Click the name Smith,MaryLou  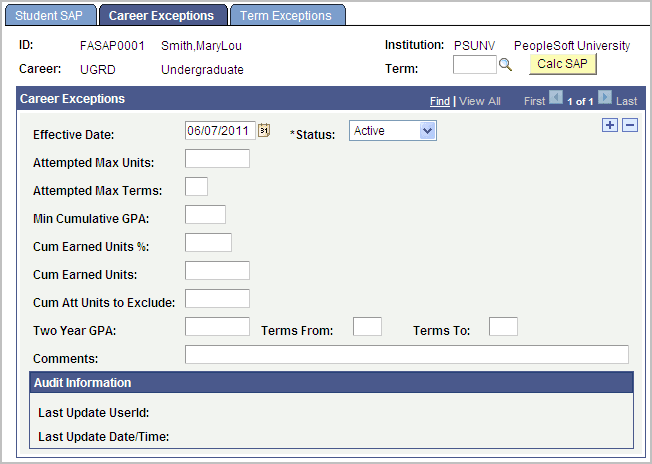pyautogui.click(x=201, y=46)
